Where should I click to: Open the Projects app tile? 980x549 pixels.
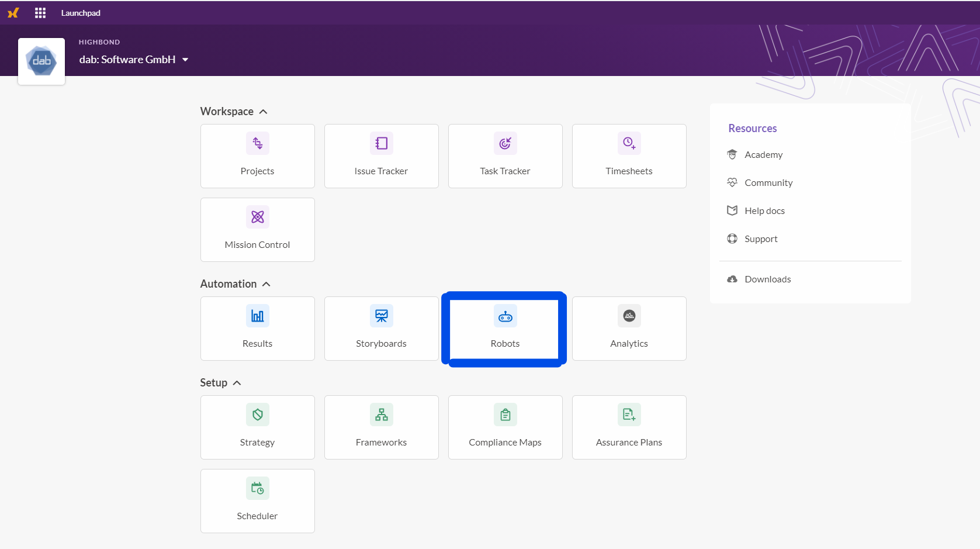[x=257, y=156]
